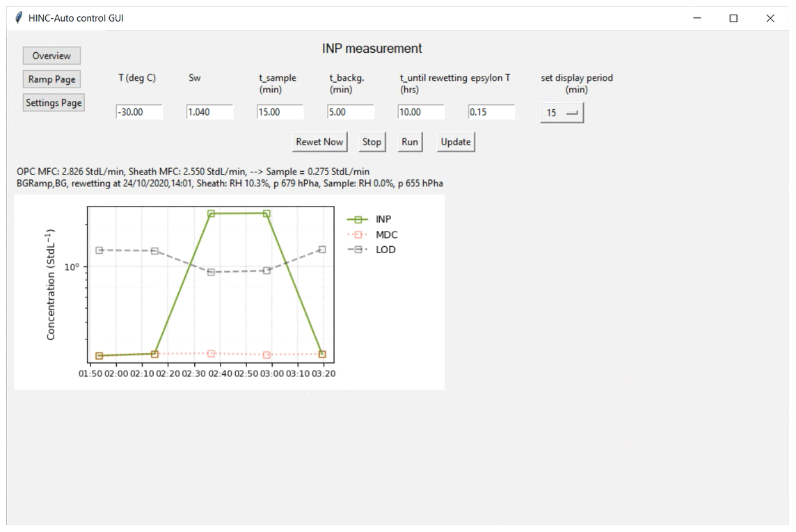Switch to the Ramp Page
Screen dimensions: 796x532
coord(51,79)
